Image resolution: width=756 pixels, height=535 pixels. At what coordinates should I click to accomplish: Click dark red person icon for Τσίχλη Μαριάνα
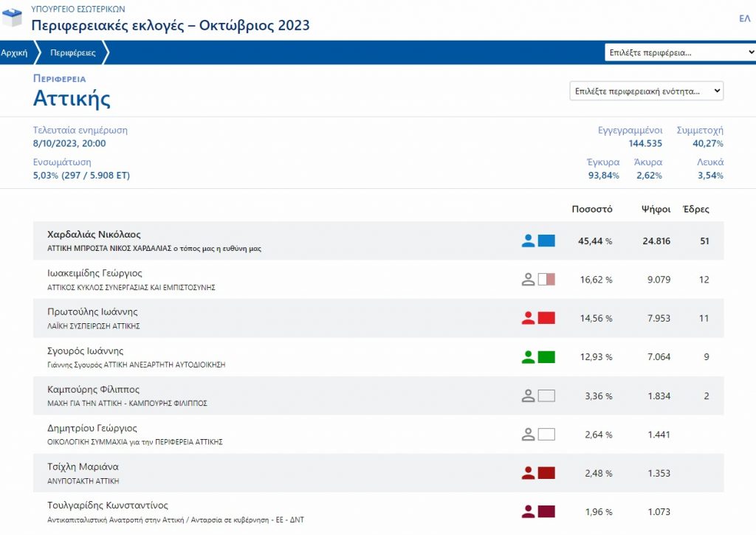pyautogui.click(x=528, y=473)
